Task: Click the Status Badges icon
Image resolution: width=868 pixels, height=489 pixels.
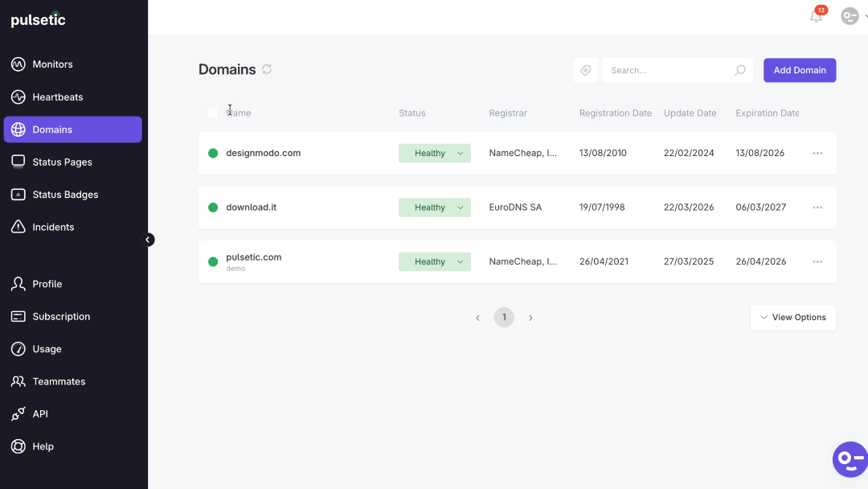Action: [x=18, y=194]
